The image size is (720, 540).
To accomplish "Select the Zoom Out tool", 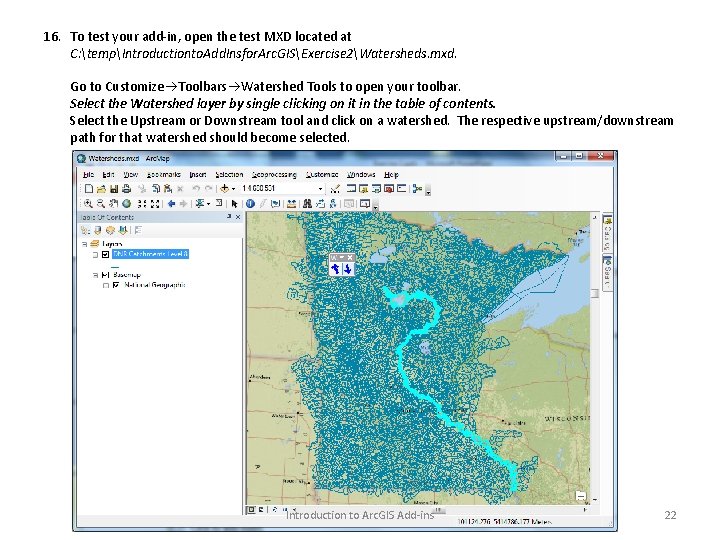I will [x=101, y=203].
